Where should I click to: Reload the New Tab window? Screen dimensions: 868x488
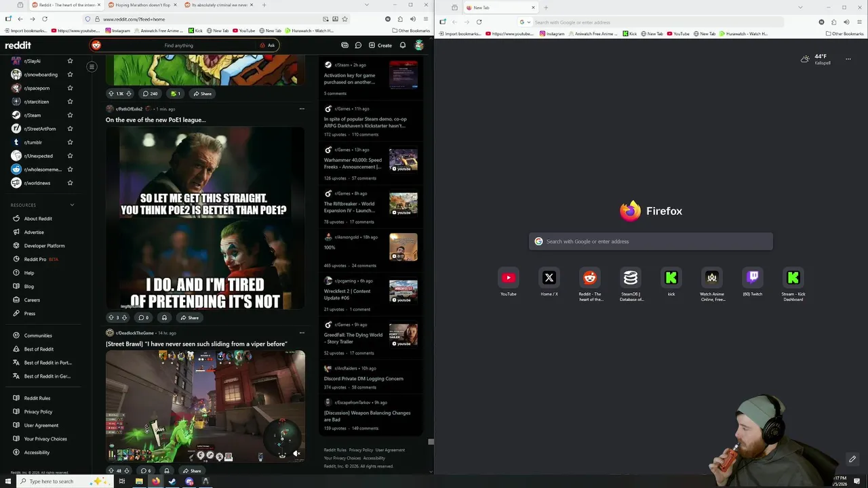coord(479,22)
